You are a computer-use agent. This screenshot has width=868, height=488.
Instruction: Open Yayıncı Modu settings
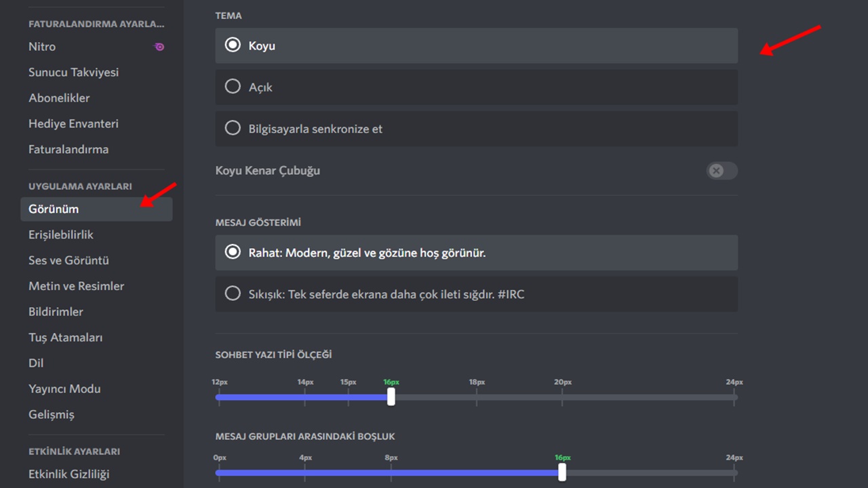tap(64, 390)
